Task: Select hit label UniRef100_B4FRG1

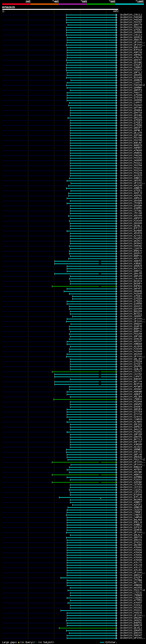Action: 131,286
